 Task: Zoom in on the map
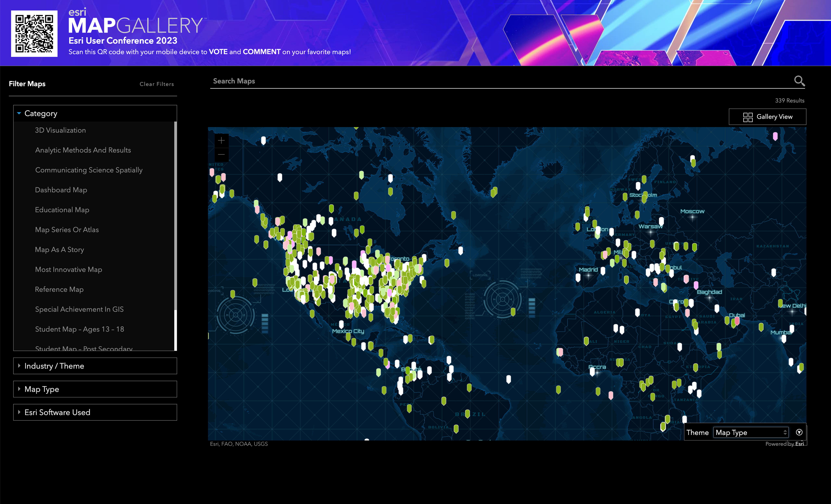pyautogui.click(x=221, y=140)
